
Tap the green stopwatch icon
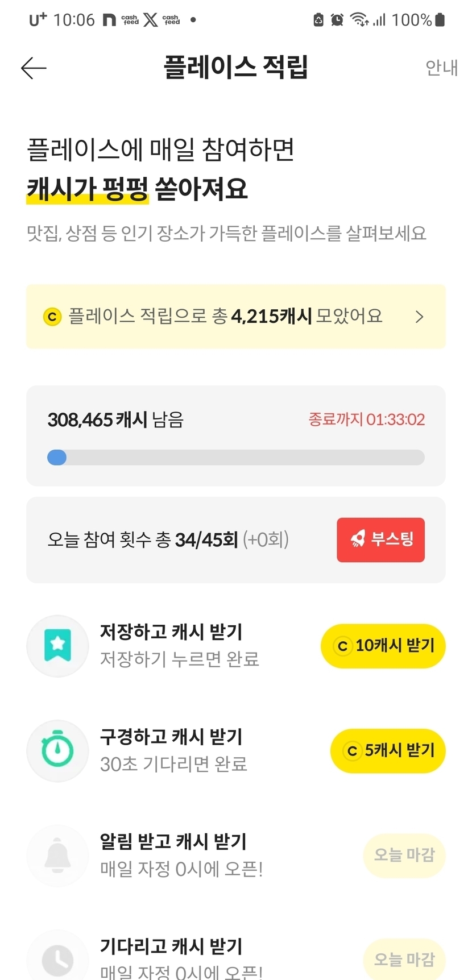(57, 750)
